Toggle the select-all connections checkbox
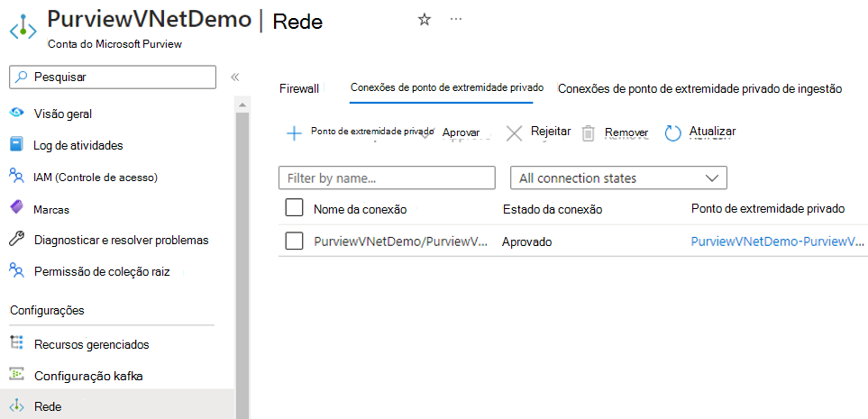Screen dimensions: 868x419 tap(294, 208)
